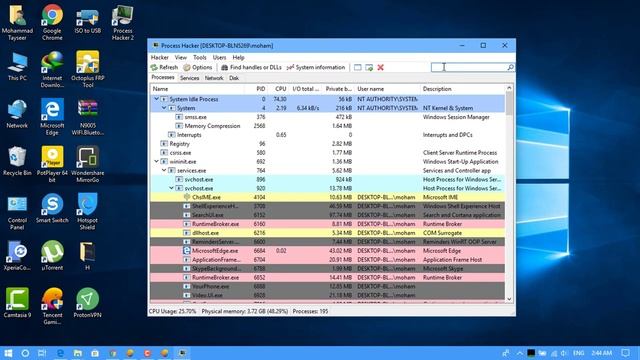Screen dimensions: 640x360
Task: Open System information from toolbar
Action: click(316, 67)
